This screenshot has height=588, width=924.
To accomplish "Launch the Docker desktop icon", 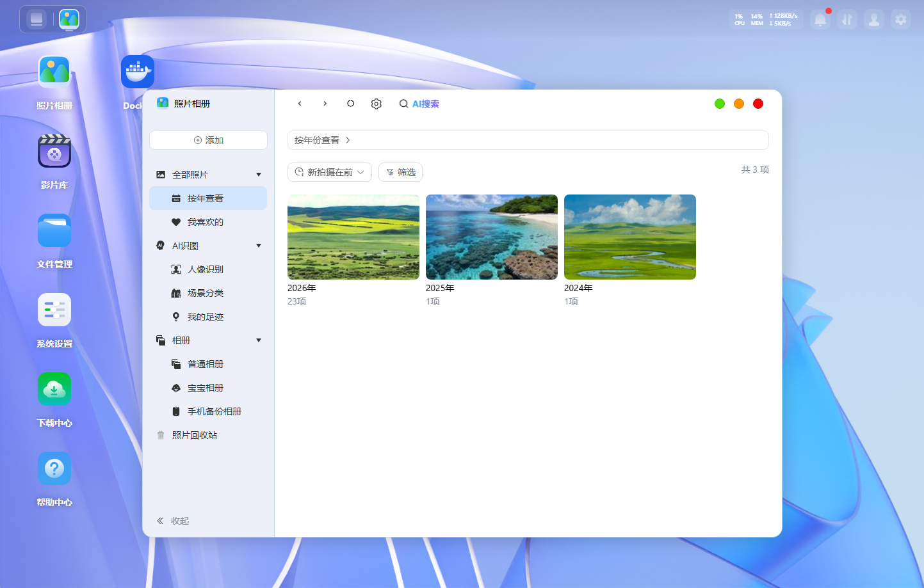I will (138, 72).
